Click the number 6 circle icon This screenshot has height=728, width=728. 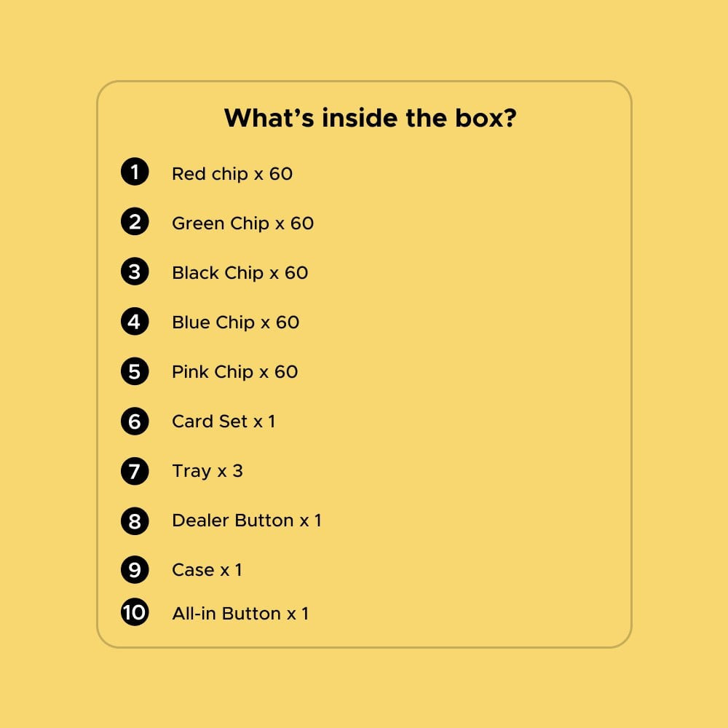(x=135, y=422)
